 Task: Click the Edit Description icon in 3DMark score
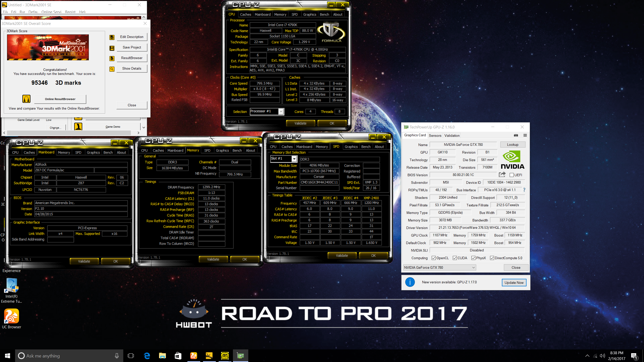click(112, 37)
